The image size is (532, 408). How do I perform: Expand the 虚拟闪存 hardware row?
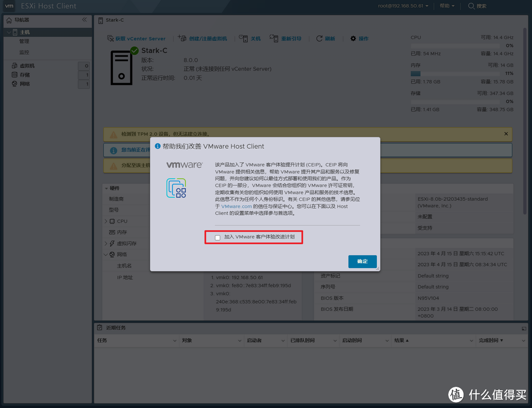tap(106, 243)
